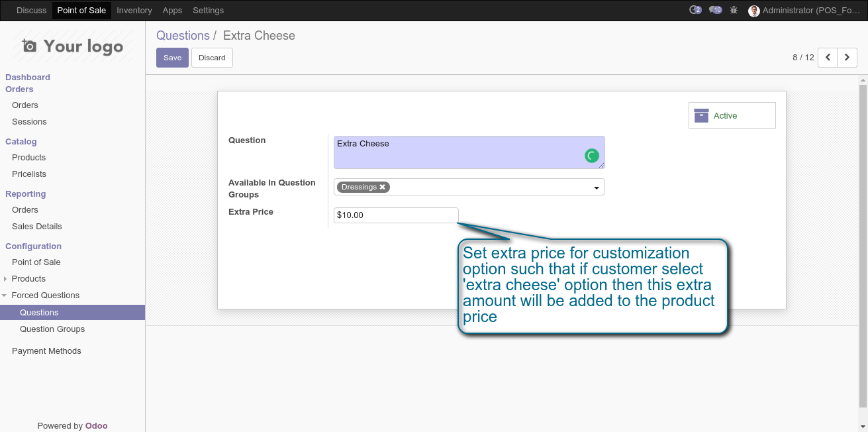Screen dimensions: 868x432
Task: Click the Odoo link in footer
Action: click(x=97, y=426)
